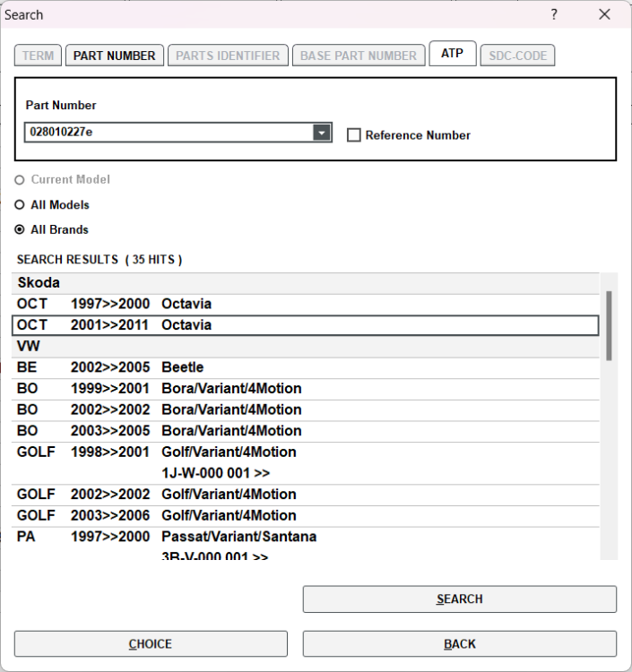This screenshot has height=672, width=632.
Task: Click the Help question mark icon
Action: click(x=554, y=14)
